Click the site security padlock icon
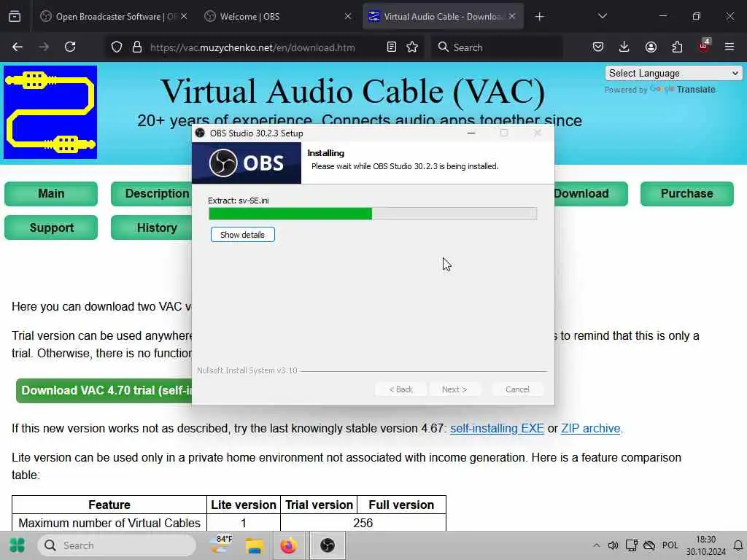747x560 pixels. coord(137,47)
